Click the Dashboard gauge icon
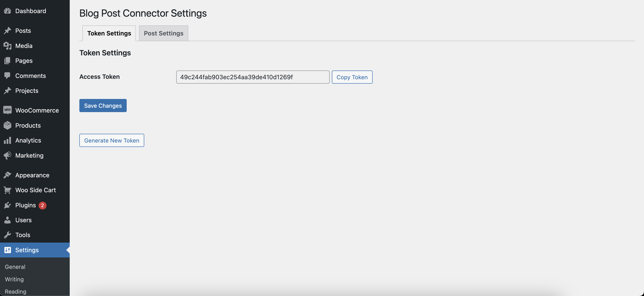Viewport: 644px width, 296px height. (7, 11)
